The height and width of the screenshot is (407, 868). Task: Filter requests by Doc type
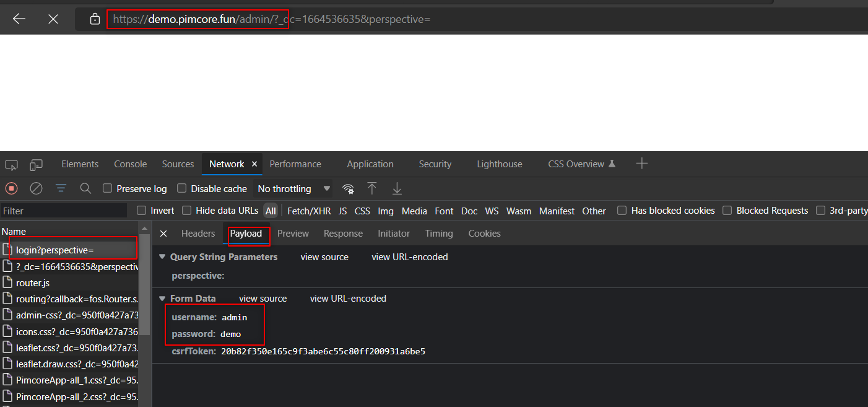coord(469,211)
